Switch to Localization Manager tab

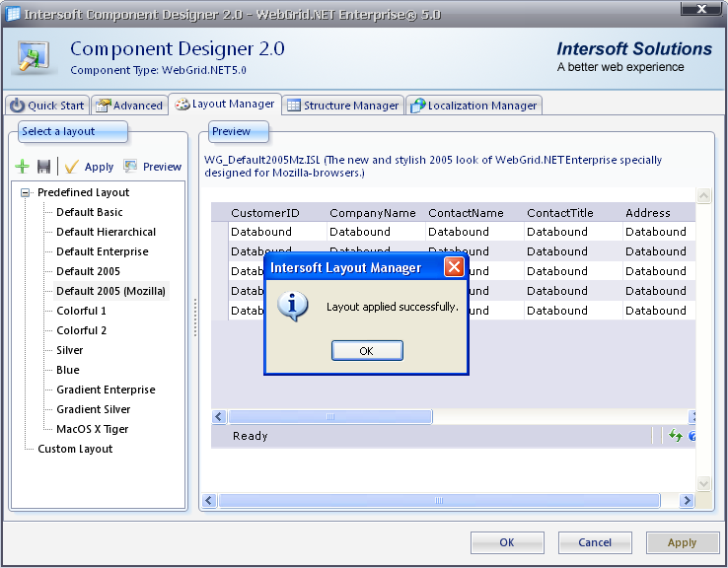[x=473, y=106]
